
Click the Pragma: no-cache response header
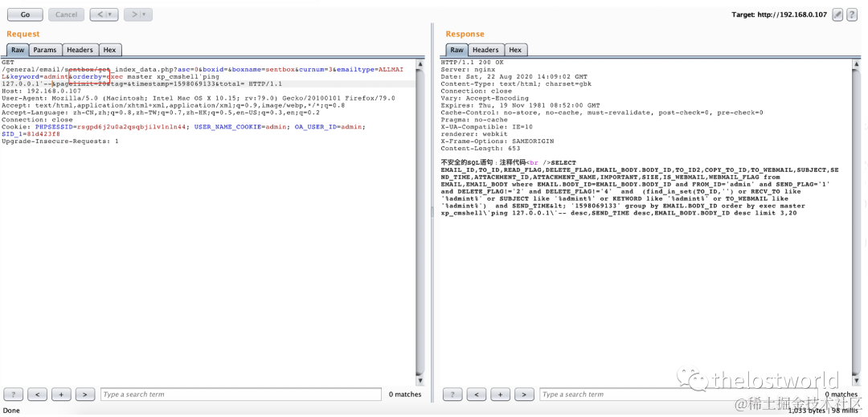click(x=474, y=120)
